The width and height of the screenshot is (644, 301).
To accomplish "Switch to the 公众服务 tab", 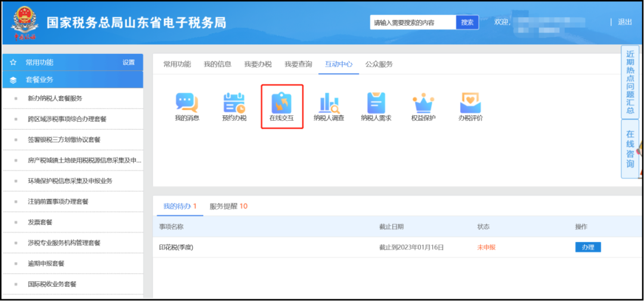I will point(379,64).
